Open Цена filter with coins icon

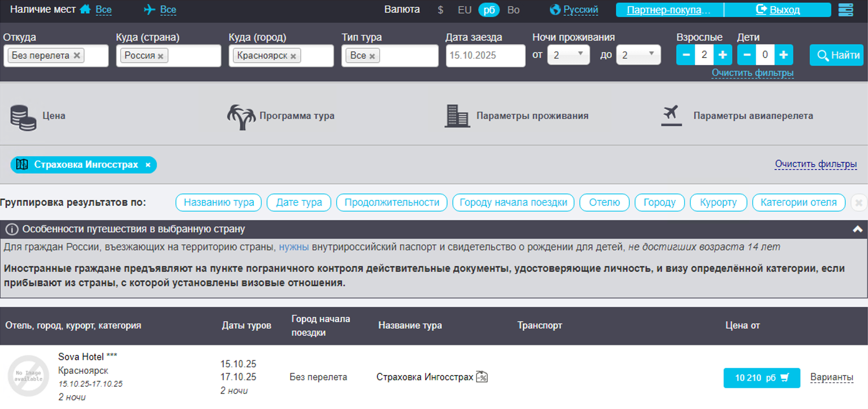(x=38, y=116)
